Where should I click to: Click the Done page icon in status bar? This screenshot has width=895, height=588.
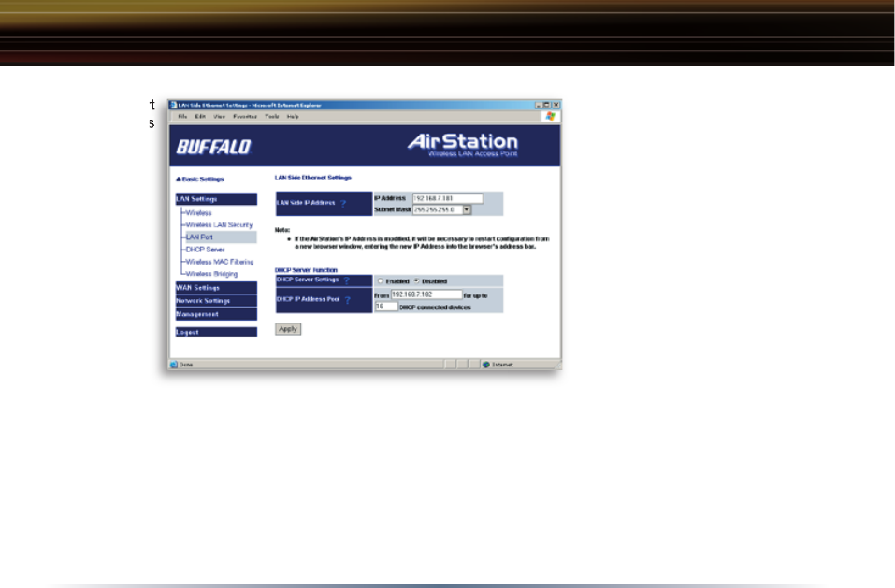click(x=174, y=365)
